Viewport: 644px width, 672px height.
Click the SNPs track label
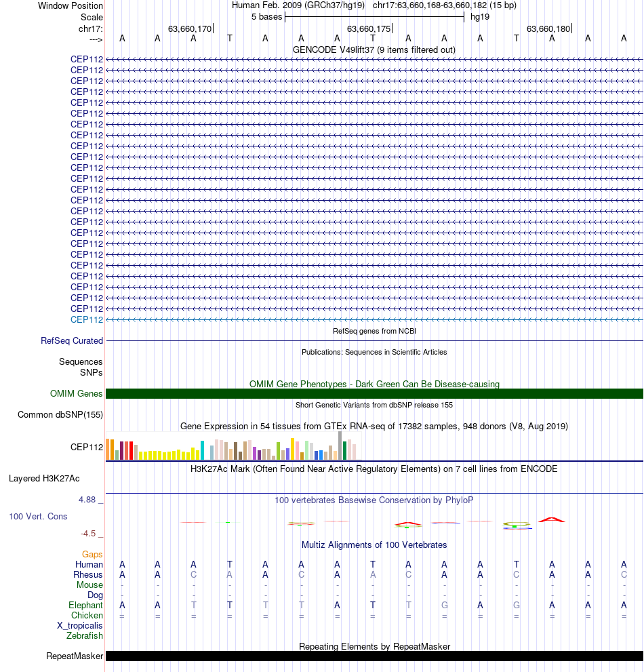click(x=92, y=372)
